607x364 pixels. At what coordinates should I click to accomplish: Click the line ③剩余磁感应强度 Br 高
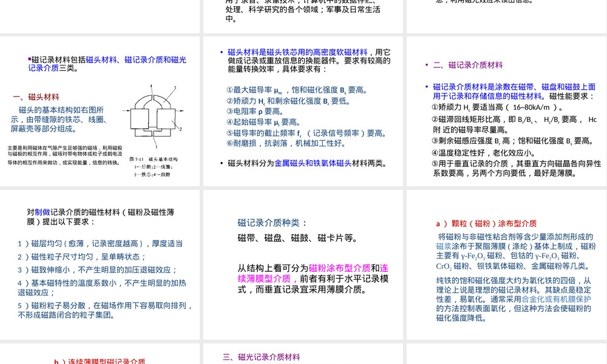pos(512,141)
